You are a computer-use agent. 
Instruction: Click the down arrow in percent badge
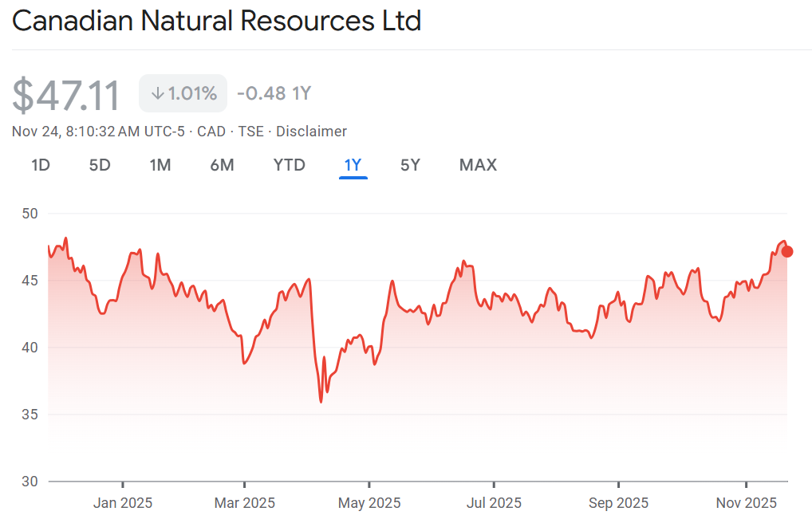(x=157, y=93)
